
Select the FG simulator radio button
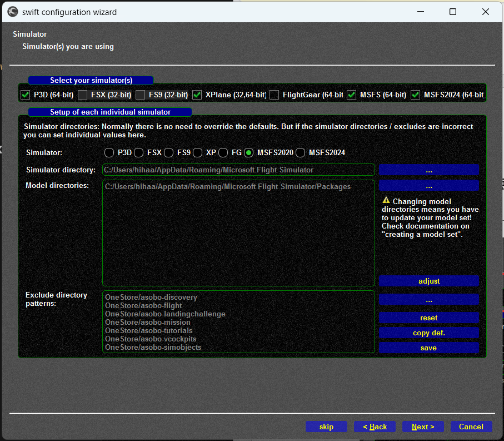(x=223, y=152)
